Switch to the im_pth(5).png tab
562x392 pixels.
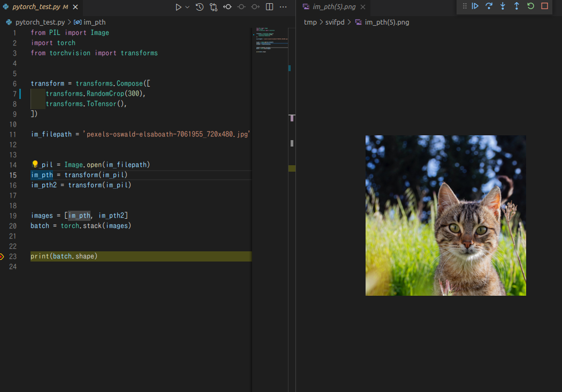pos(334,7)
